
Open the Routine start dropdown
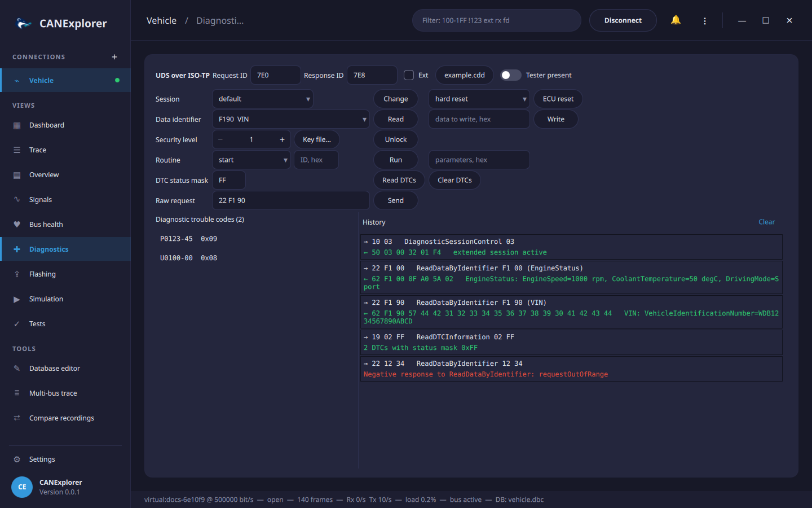pyautogui.click(x=251, y=160)
